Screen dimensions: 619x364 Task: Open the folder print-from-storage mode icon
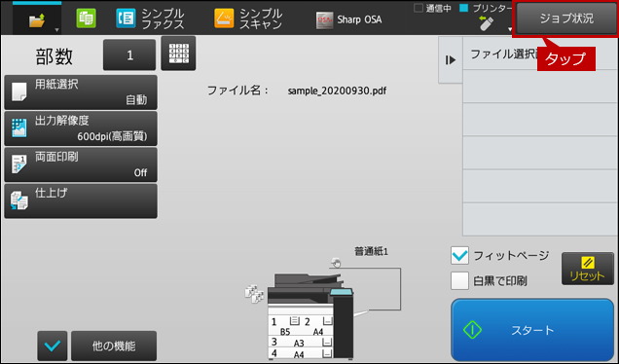[x=37, y=19]
